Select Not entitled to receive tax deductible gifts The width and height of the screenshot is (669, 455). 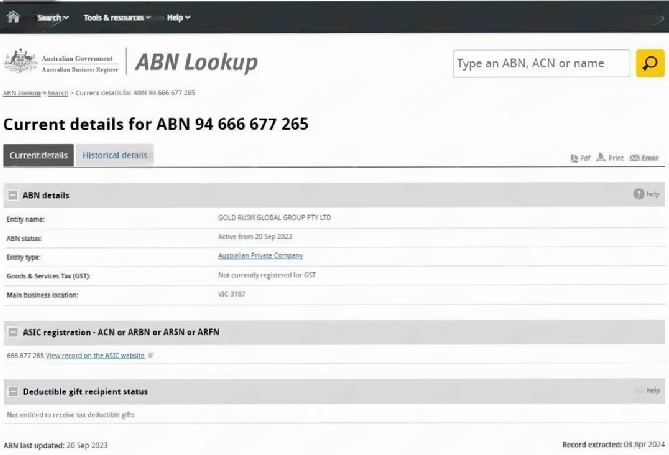[70, 415]
